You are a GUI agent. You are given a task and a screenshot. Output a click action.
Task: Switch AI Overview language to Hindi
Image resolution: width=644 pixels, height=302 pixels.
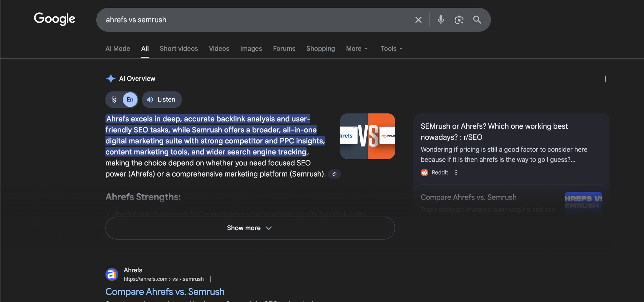(114, 100)
